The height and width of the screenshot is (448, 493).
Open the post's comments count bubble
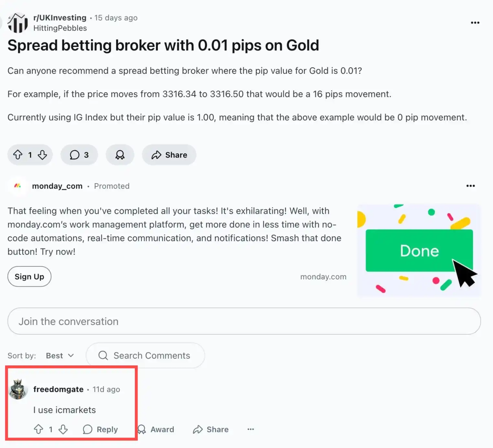pos(79,155)
